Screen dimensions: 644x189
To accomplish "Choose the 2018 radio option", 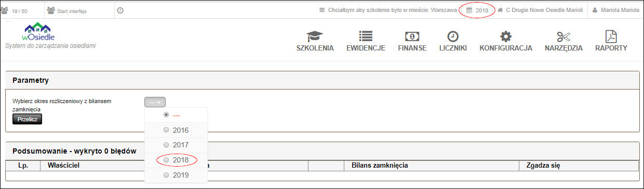I will click(x=166, y=160).
